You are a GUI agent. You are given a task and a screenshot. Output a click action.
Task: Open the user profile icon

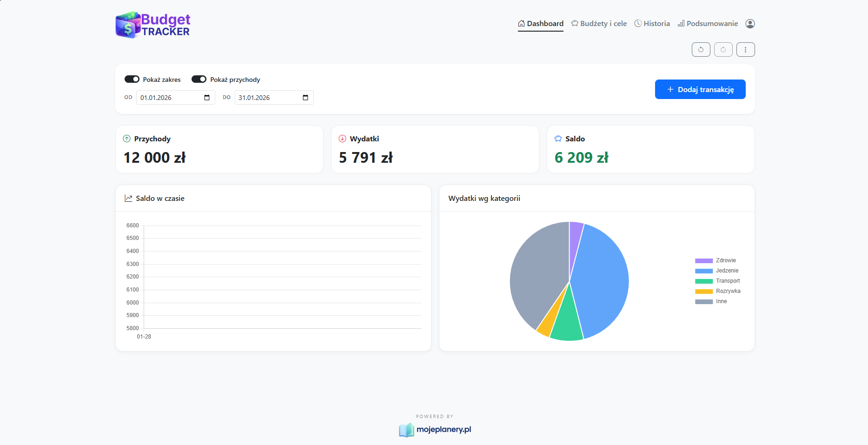(x=749, y=23)
